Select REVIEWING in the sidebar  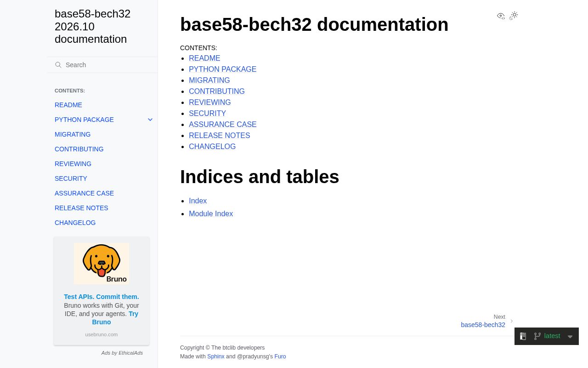coord(73,164)
